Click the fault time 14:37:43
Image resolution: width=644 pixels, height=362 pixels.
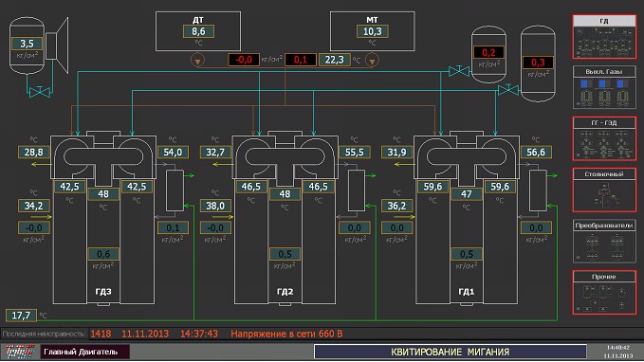(x=199, y=335)
